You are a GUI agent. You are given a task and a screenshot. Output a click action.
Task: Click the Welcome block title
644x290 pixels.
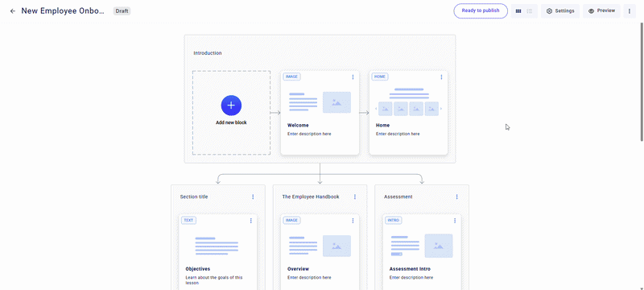point(298,126)
